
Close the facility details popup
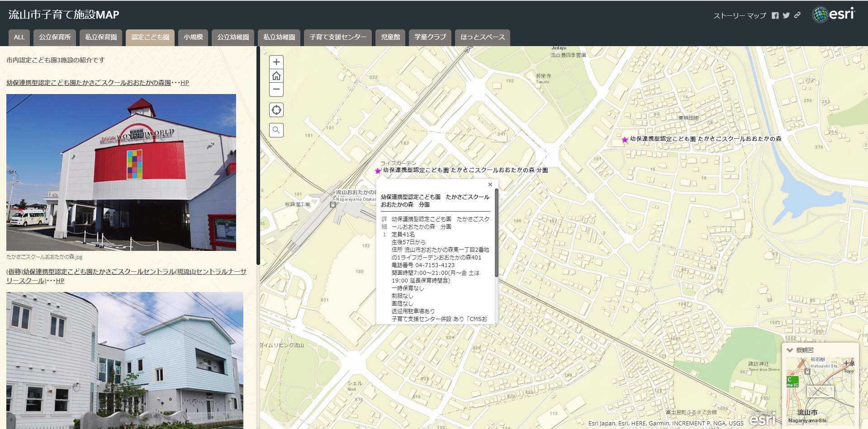(489, 184)
